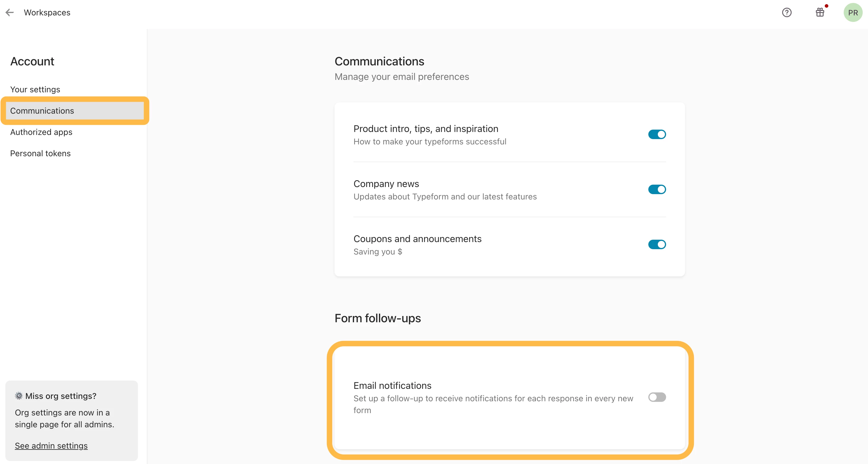
Task: Click the Form follow-ups heading
Action: [x=377, y=318]
